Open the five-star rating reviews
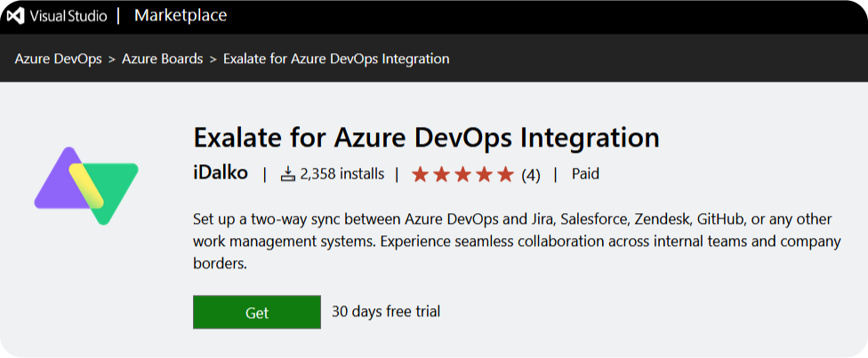The width and height of the screenshot is (868, 358). 462,175
